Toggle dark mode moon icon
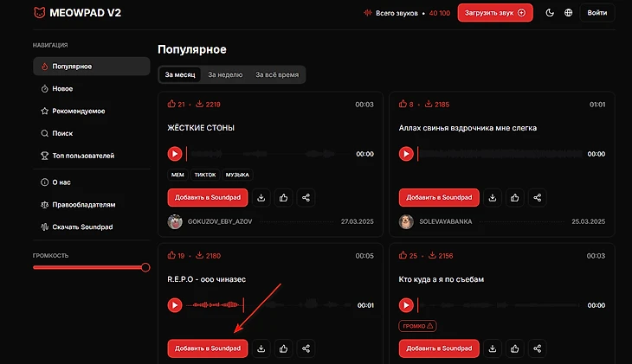This screenshot has width=632, height=364. (x=550, y=13)
